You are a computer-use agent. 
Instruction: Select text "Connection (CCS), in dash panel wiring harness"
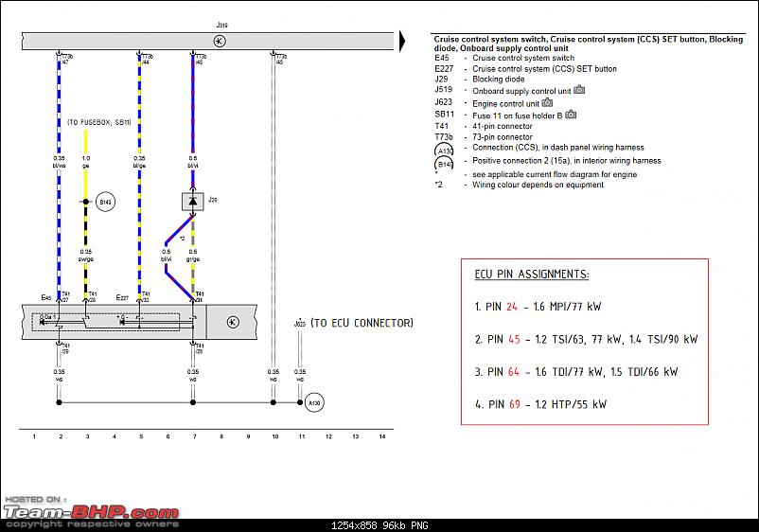tap(558, 147)
